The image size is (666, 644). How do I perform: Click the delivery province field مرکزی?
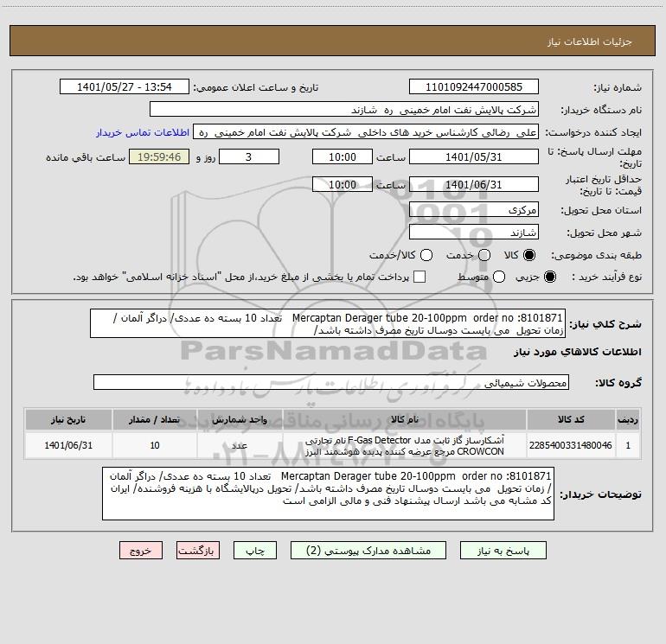coord(474,209)
